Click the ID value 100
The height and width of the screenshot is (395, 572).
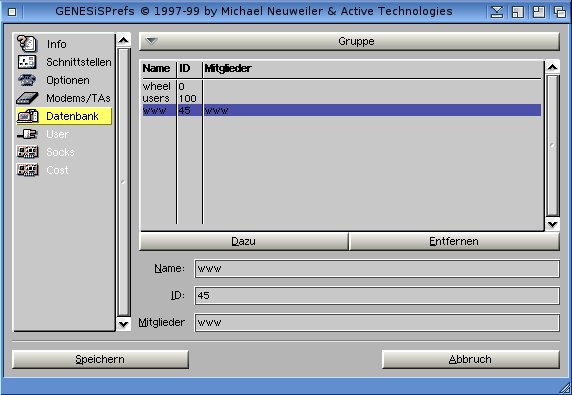coord(188,98)
